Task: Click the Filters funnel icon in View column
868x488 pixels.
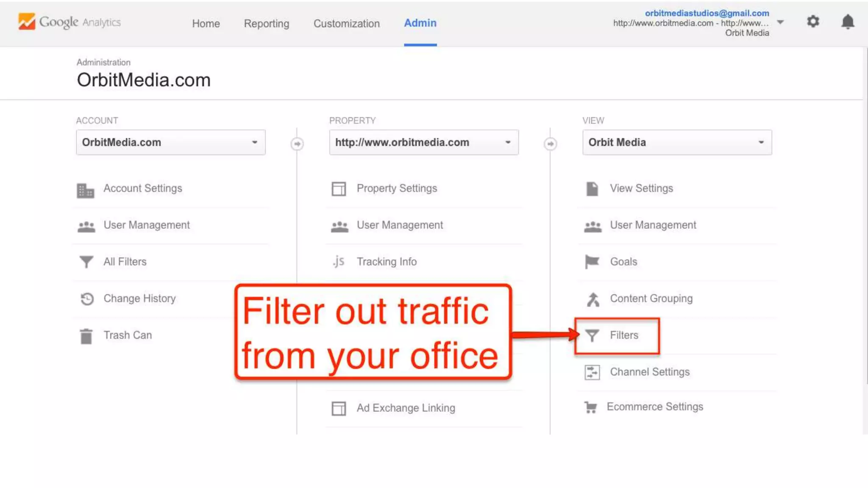Action: pos(592,335)
